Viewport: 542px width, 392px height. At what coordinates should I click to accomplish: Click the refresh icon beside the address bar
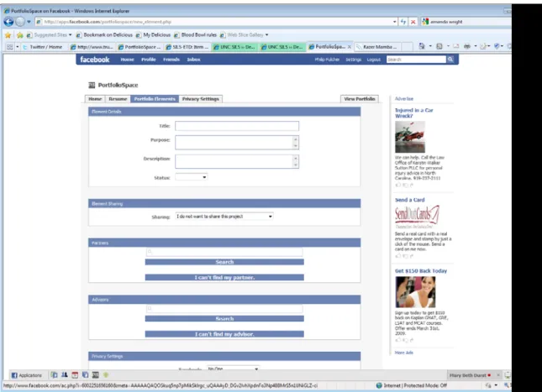pyautogui.click(x=403, y=22)
